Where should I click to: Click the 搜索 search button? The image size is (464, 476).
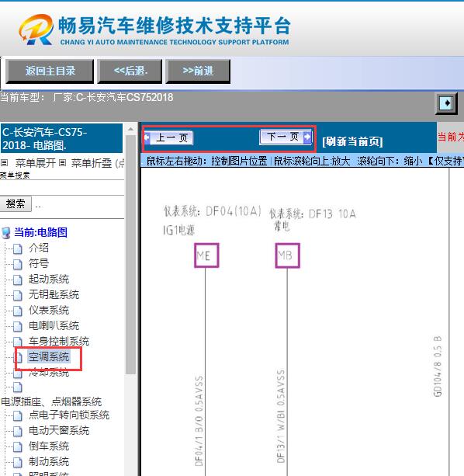coord(16,203)
